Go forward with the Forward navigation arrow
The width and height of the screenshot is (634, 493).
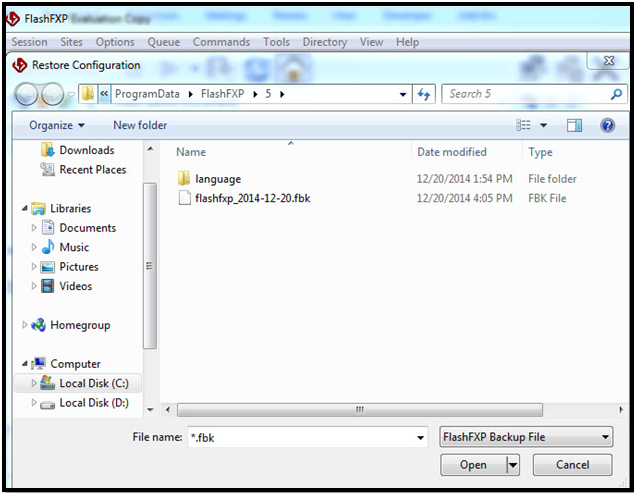(x=53, y=94)
